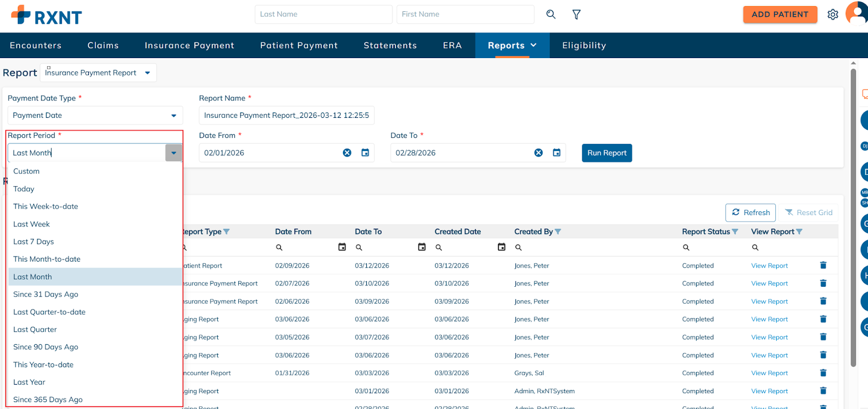Select 'Last Quarter' from period list
The height and width of the screenshot is (409, 868).
click(x=35, y=330)
